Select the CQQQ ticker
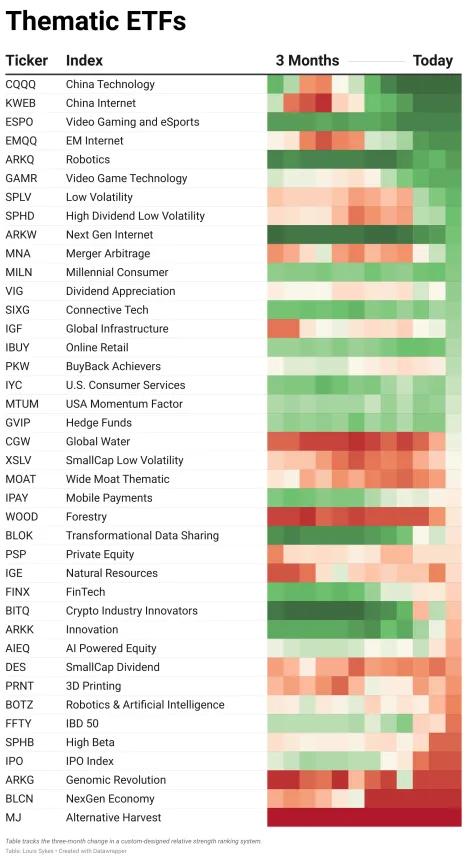The image size is (467, 860). [x=20, y=84]
